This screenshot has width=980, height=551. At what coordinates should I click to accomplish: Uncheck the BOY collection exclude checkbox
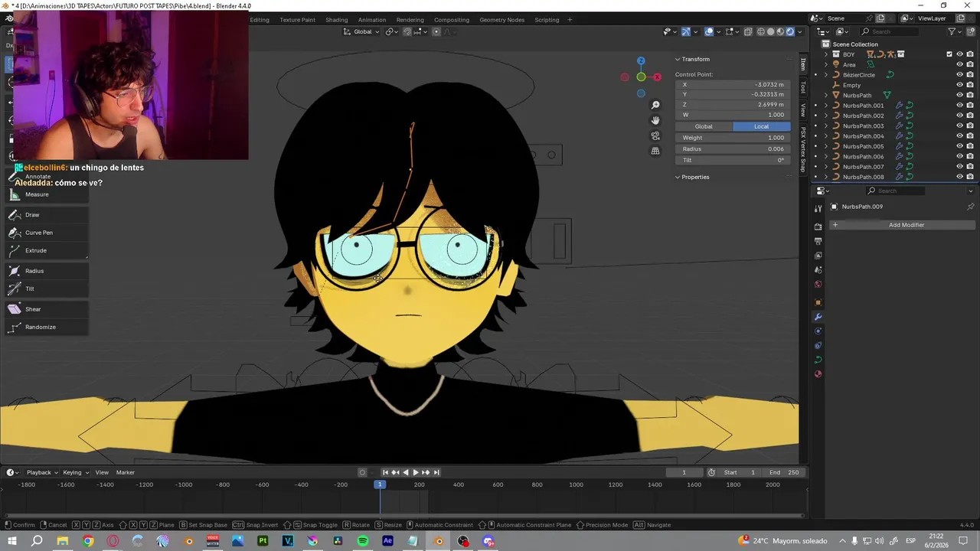point(949,54)
